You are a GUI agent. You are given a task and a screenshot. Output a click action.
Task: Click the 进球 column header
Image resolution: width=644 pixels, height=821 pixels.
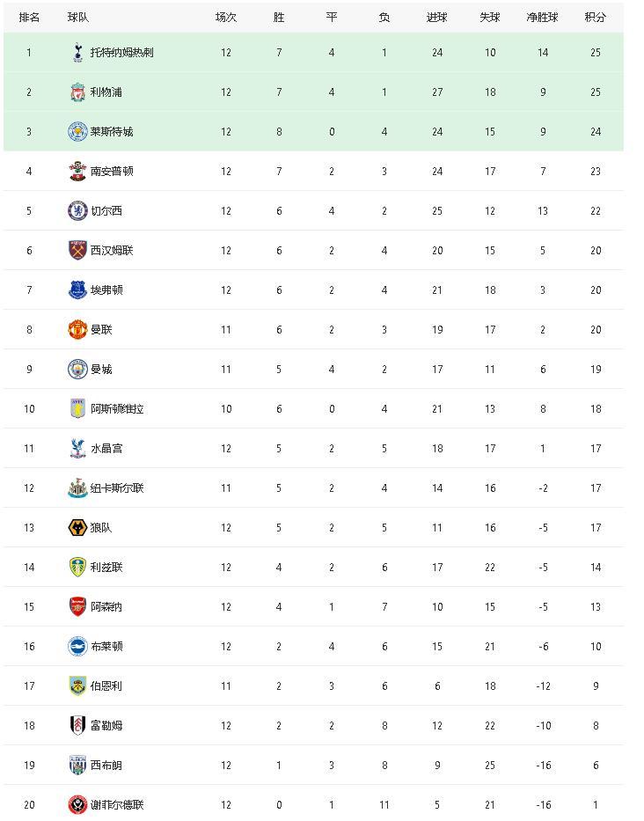tap(436, 18)
